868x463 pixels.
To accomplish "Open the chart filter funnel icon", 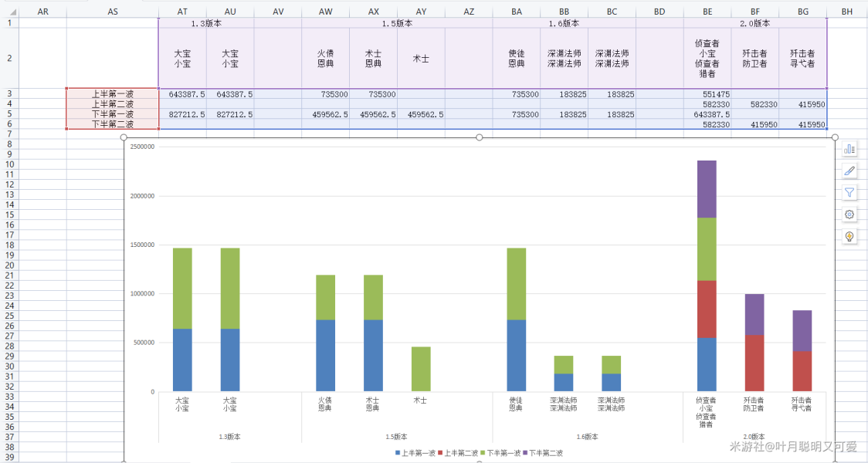I will click(x=849, y=193).
